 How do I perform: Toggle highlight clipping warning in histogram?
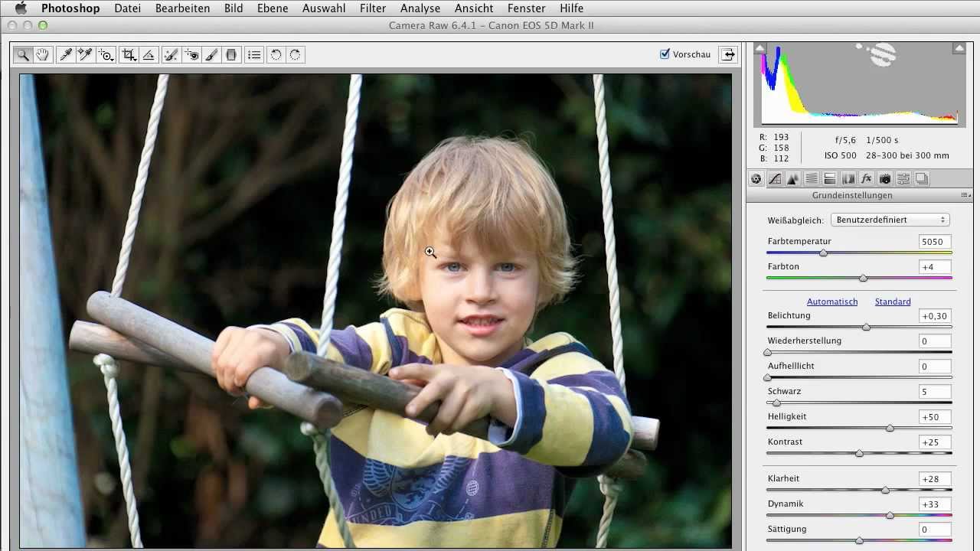[x=959, y=48]
